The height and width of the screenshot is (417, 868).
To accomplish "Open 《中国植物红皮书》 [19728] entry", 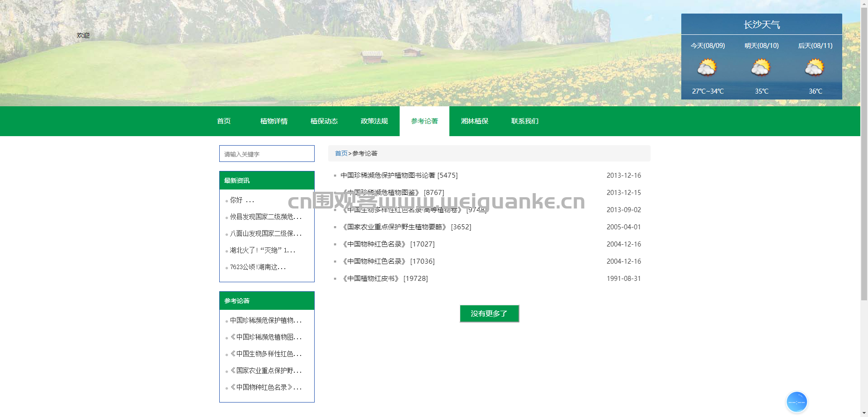I will tap(384, 279).
